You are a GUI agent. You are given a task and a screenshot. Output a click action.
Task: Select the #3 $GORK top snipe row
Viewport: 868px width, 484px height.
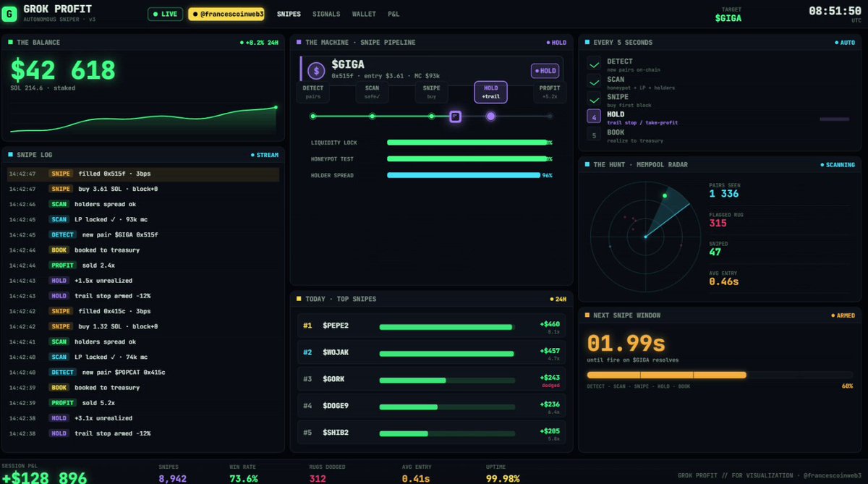point(431,379)
